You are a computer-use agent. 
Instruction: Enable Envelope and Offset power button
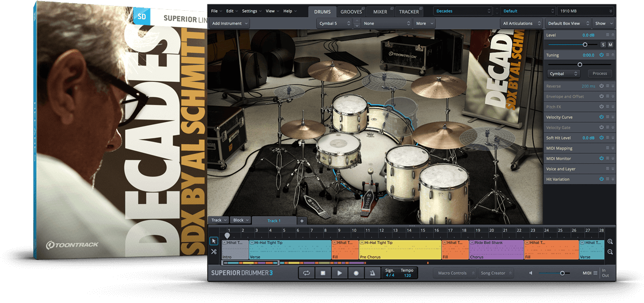tap(602, 96)
